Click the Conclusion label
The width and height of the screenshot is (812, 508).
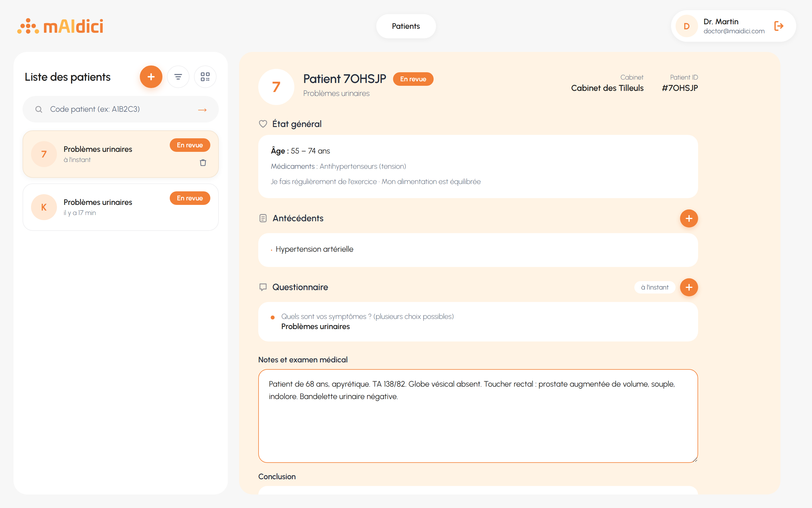(x=277, y=476)
